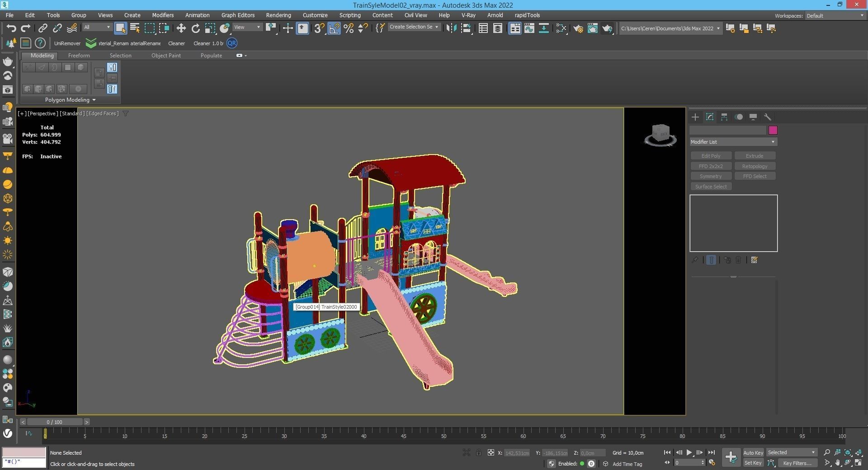
Task: Open the Hierarchy command panel tab
Action: (x=724, y=117)
